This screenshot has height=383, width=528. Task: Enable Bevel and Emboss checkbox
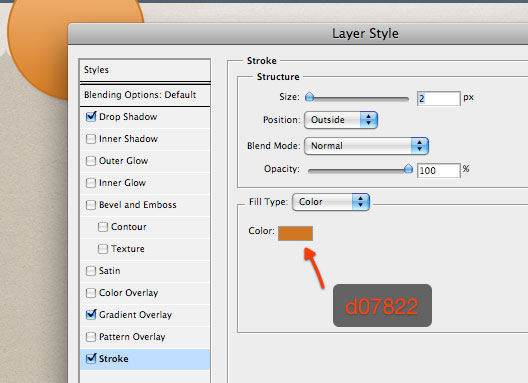click(91, 205)
